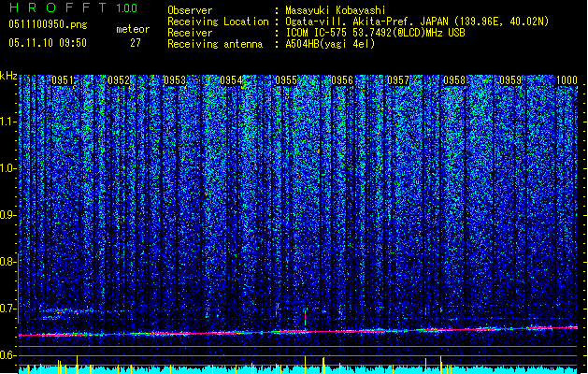This screenshot has width=588, height=374.
Task: Click the observer name Masayuki Kobayashi
Action: tap(336, 10)
